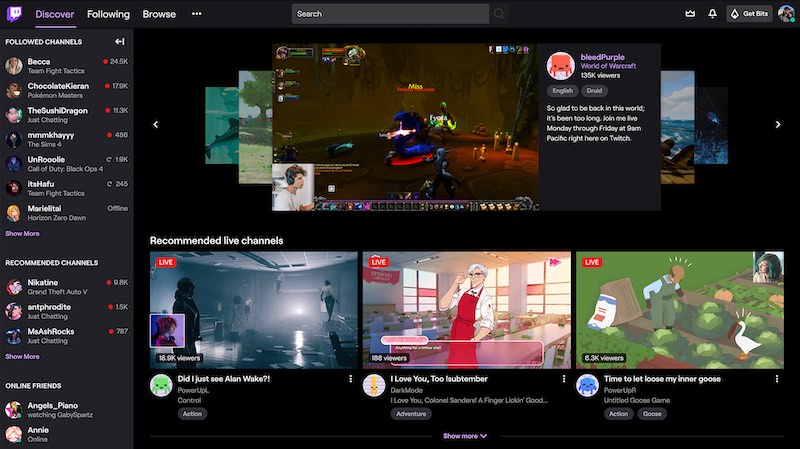Screen dimensions: 800x449
Task: Open the user profile avatar menu
Action: click(786, 14)
